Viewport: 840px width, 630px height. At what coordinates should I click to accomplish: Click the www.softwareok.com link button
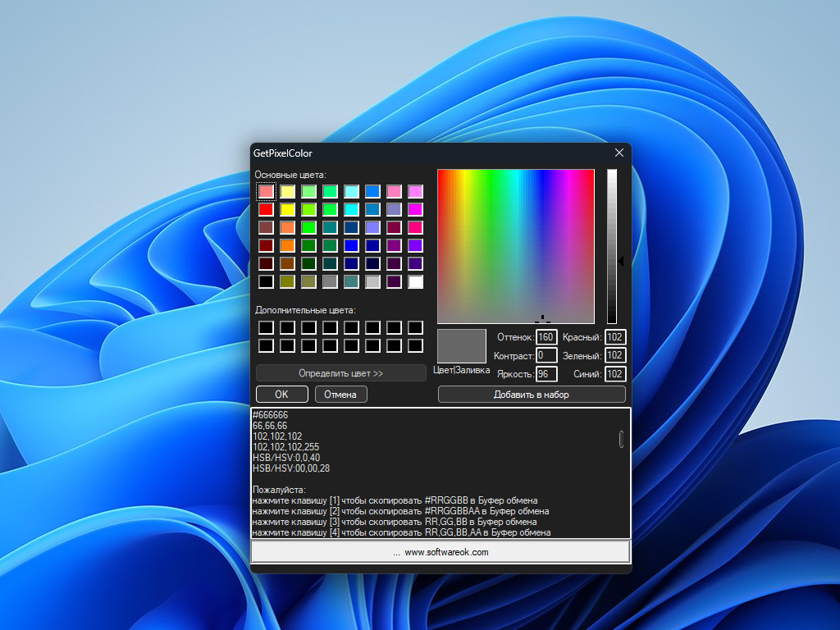(441, 552)
